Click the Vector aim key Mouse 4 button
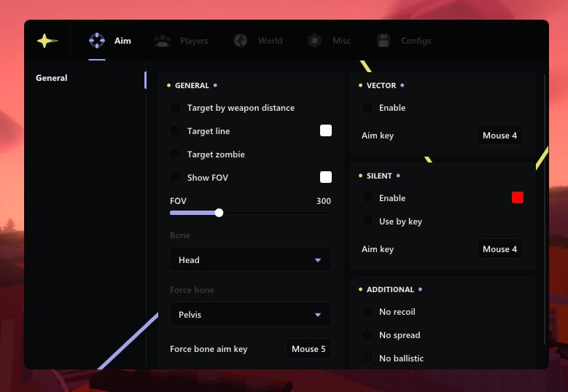568x392 pixels. coord(499,136)
